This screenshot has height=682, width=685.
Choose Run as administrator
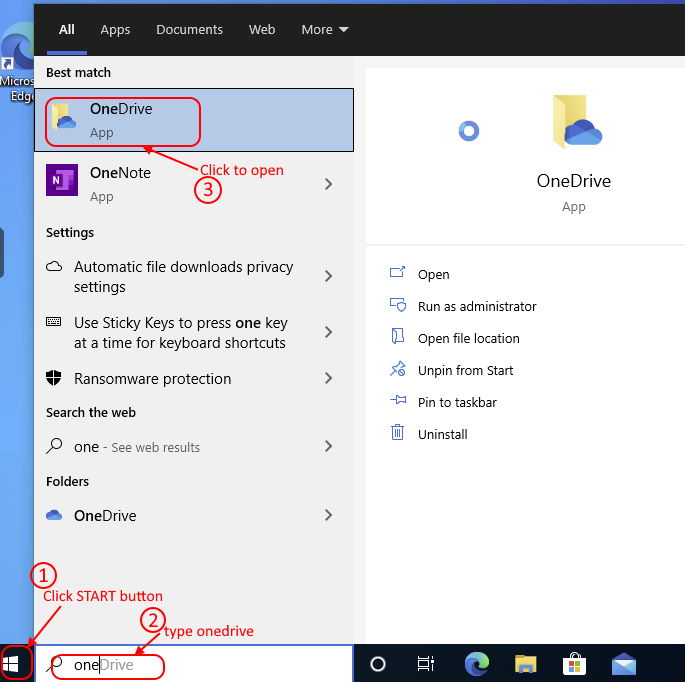click(477, 306)
